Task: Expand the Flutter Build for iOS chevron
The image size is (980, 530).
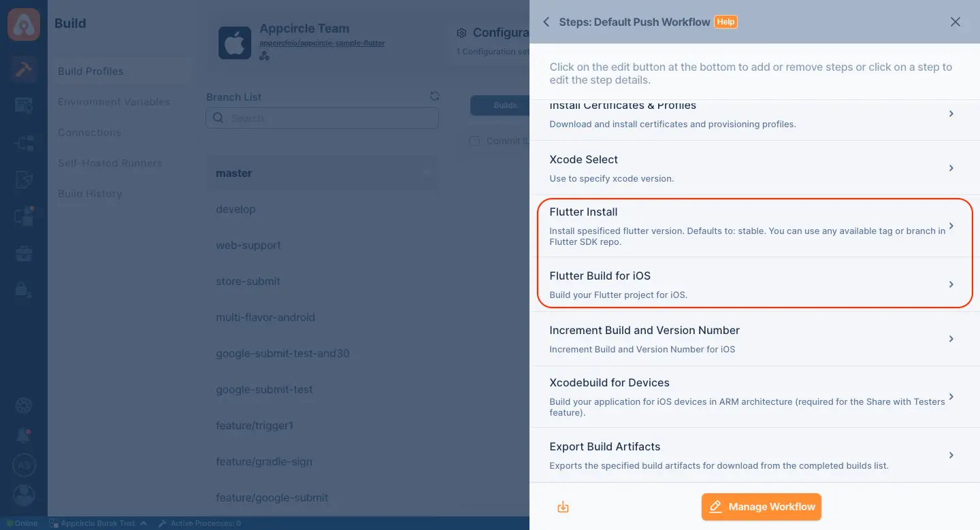Action: pyautogui.click(x=951, y=284)
